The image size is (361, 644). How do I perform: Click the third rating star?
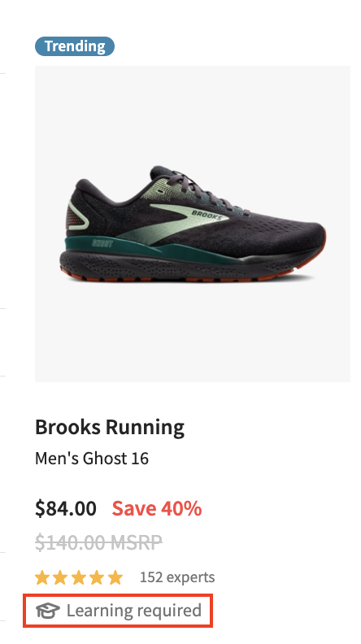click(78, 577)
